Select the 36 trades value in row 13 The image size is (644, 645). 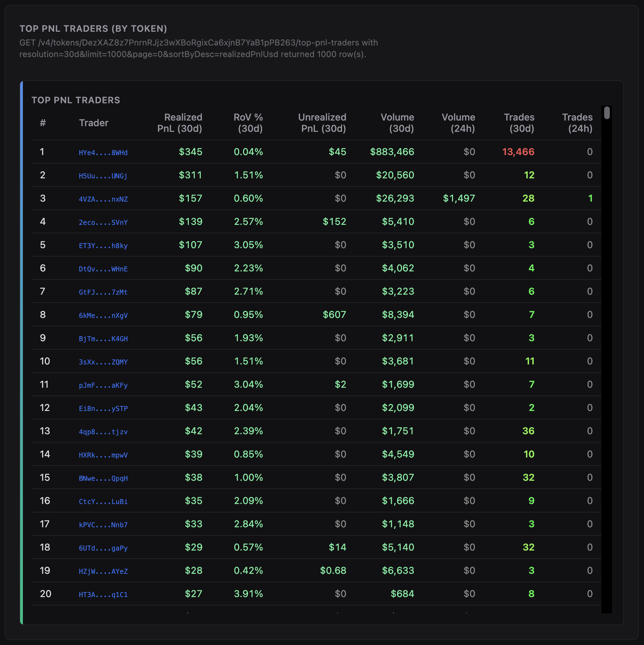[x=528, y=431]
